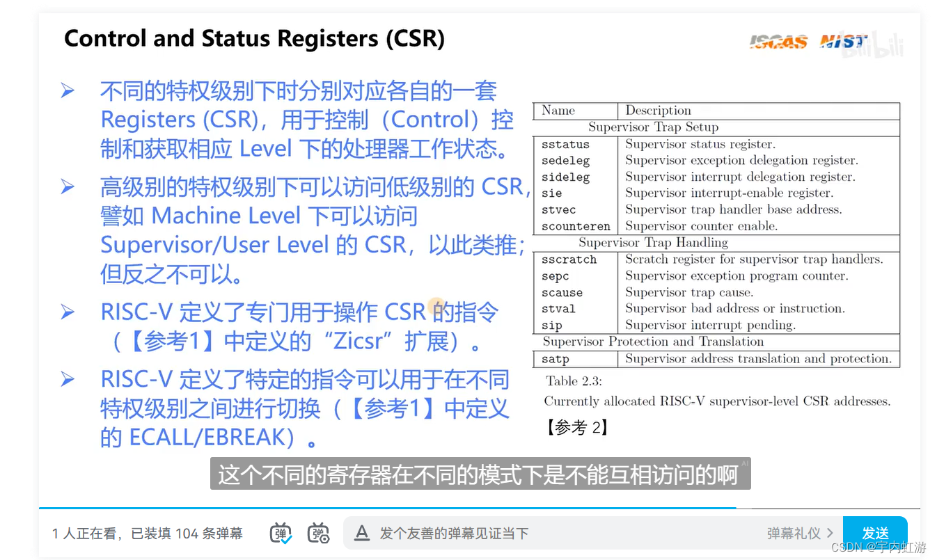
Task: Click the sip register name
Action: point(551,326)
